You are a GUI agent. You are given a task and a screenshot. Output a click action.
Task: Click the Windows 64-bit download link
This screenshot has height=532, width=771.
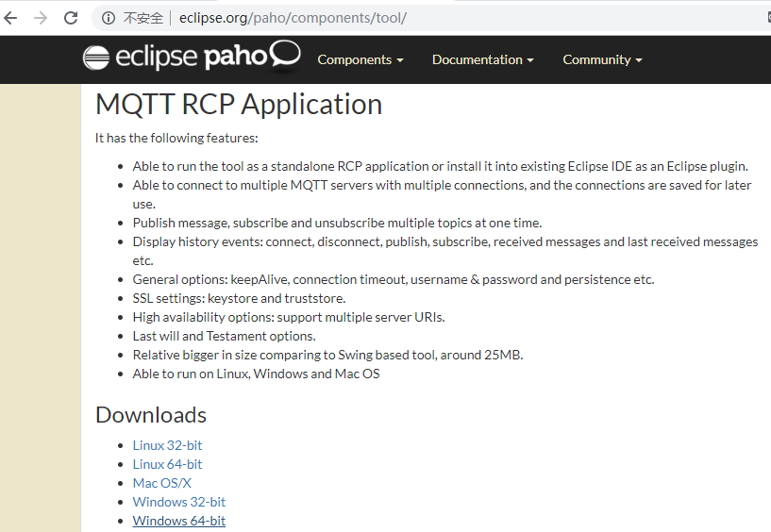tap(179, 521)
